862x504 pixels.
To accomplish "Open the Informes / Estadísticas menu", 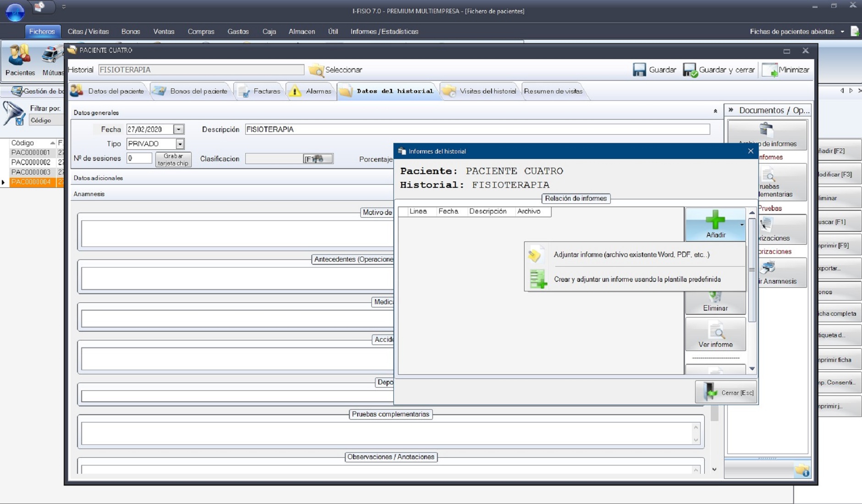I will [384, 32].
